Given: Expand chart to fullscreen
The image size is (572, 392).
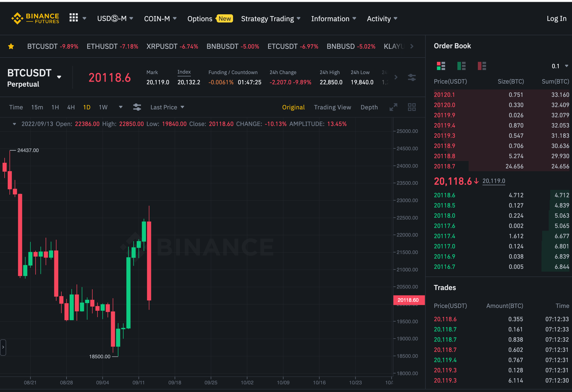Looking at the screenshot, I should click(393, 107).
